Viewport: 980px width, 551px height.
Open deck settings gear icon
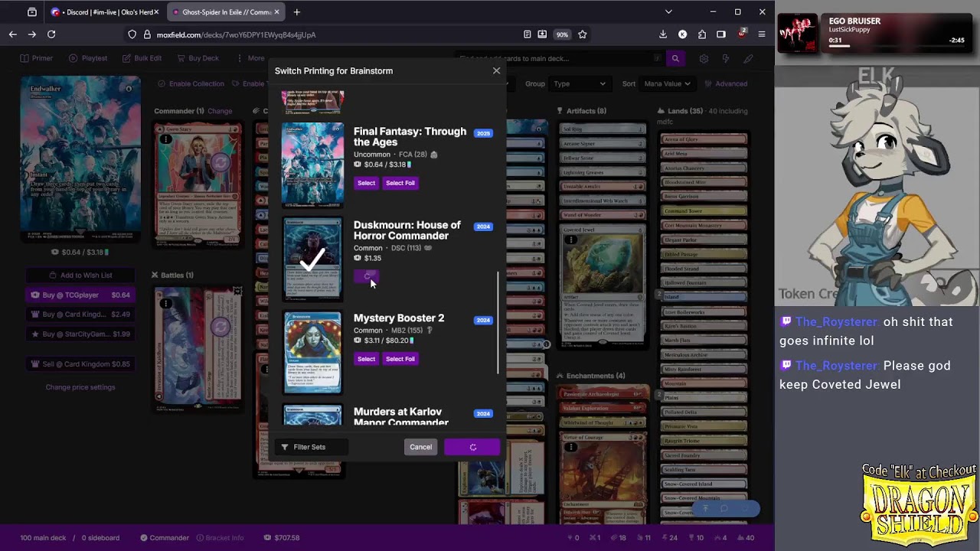(704, 58)
